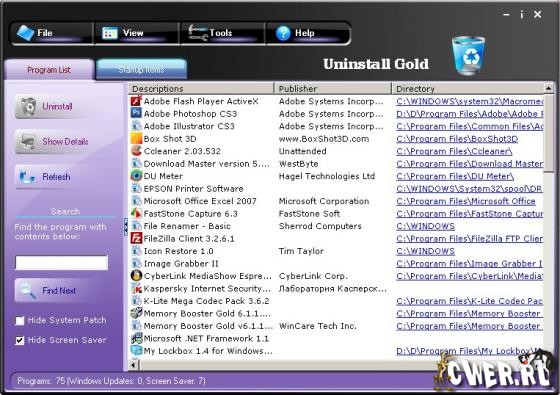Click publisher WestByte
This screenshot has height=395, width=560.
(298, 164)
